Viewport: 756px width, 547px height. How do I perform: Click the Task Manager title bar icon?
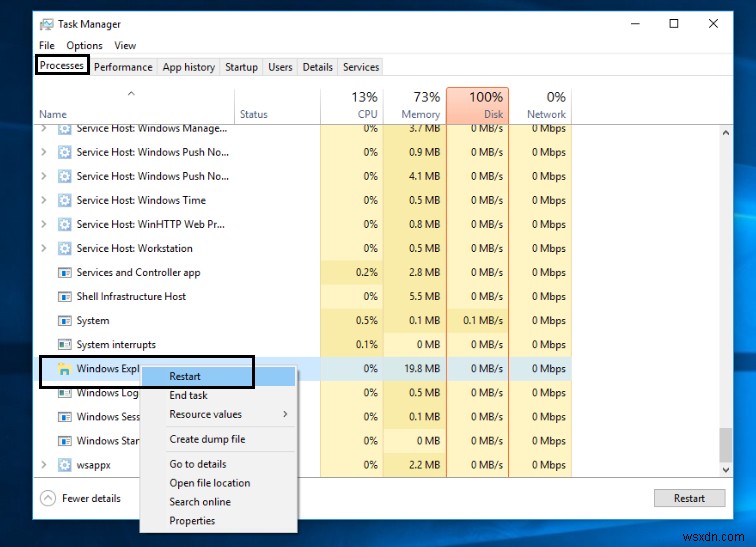tap(46, 24)
